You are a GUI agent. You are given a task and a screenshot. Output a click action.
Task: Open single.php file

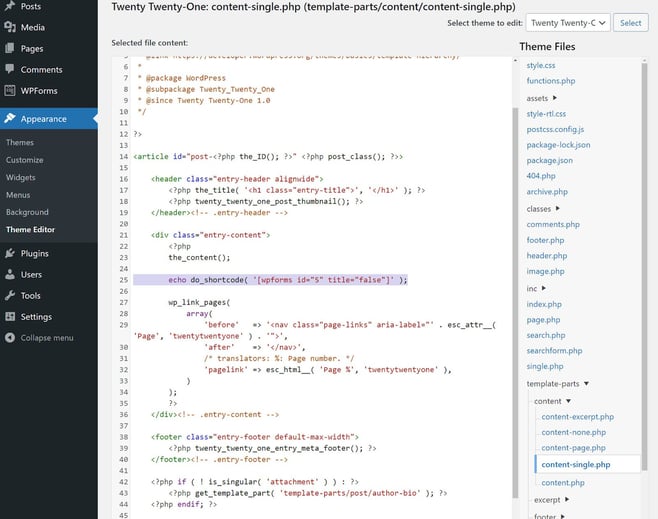click(545, 366)
